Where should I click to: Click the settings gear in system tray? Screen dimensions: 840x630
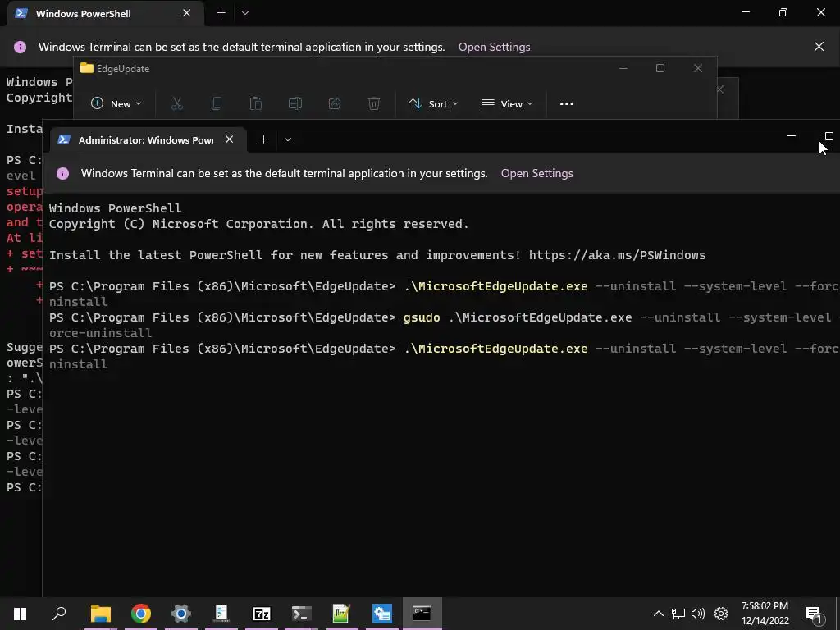tap(721, 614)
